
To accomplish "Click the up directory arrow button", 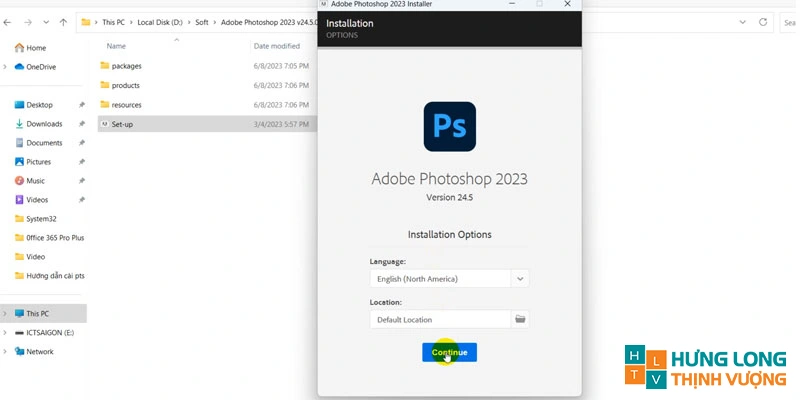I will click(65, 20).
